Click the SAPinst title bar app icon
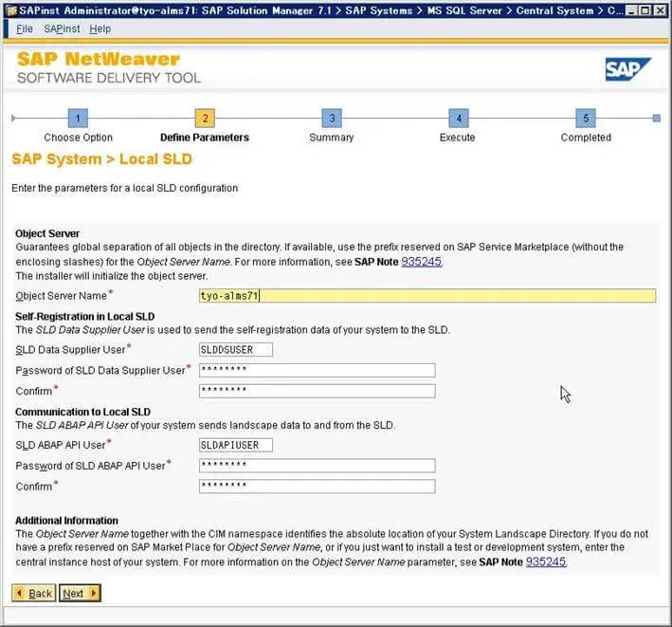Screen dimensions: 672x627 click(11, 10)
